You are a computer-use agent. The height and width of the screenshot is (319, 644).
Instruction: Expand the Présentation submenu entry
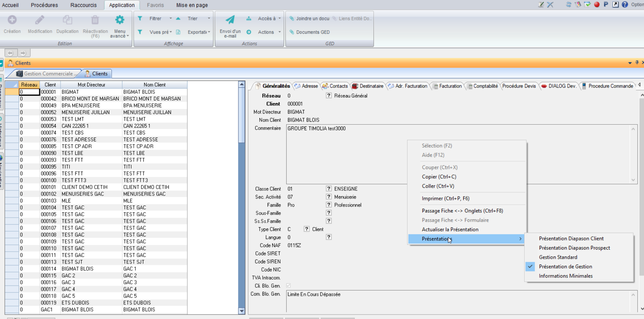point(466,239)
